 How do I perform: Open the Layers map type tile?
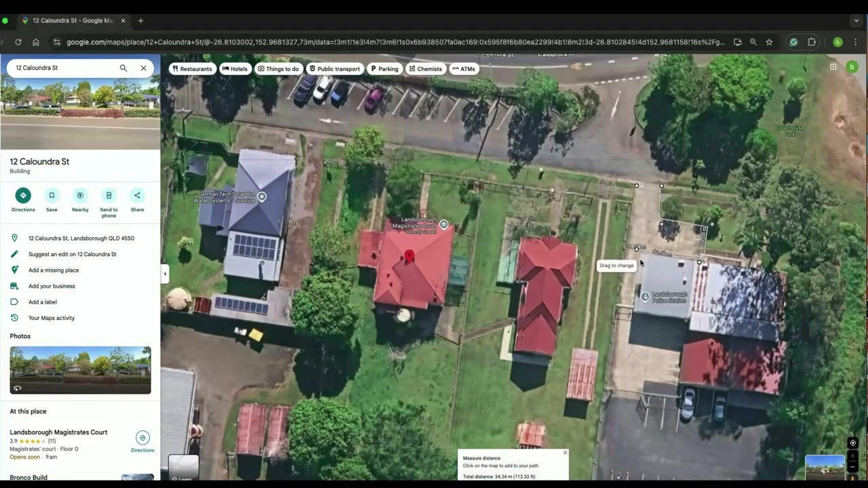pyautogui.click(x=183, y=468)
